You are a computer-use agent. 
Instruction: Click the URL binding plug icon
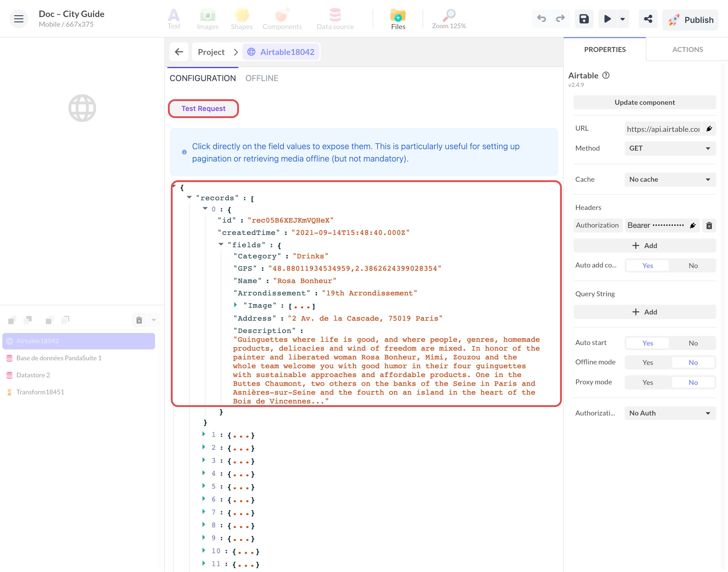pyautogui.click(x=709, y=129)
